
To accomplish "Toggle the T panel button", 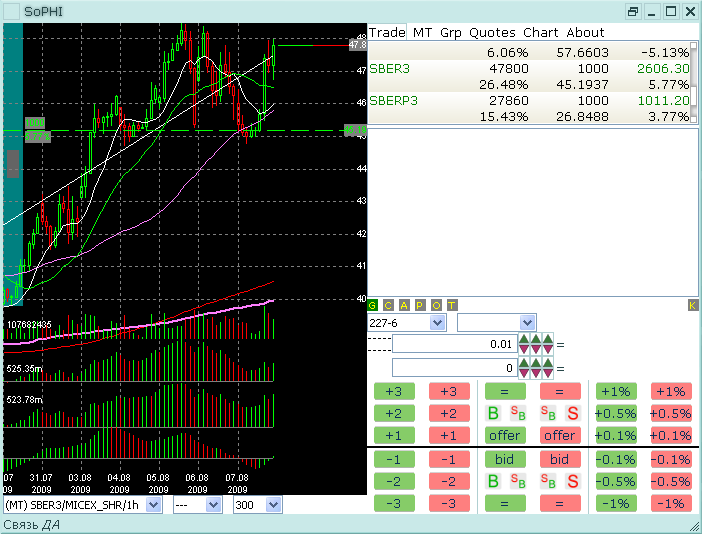I will tap(452, 305).
